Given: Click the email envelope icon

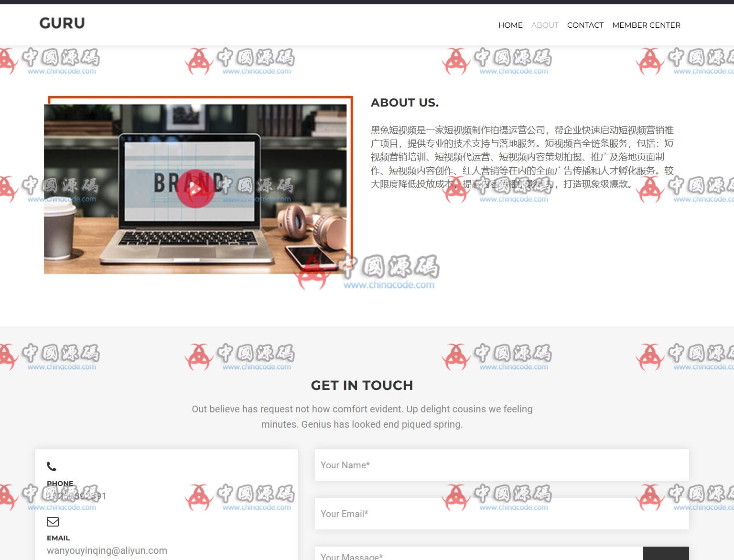Looking at the screenshot, I should click(53, 521).
